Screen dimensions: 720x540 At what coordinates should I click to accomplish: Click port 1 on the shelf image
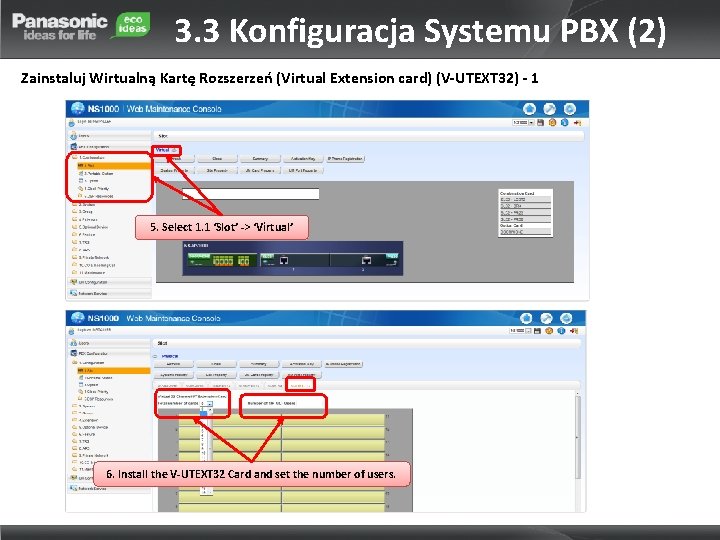coord(284,260)
